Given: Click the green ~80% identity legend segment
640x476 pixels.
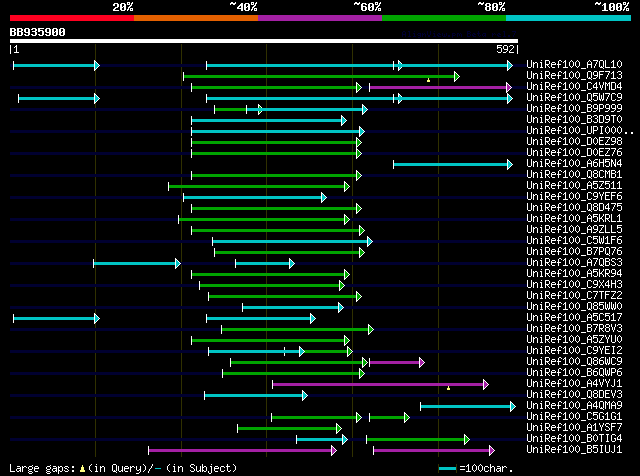Looking at the screenshot, I should (x=444, y=18).
